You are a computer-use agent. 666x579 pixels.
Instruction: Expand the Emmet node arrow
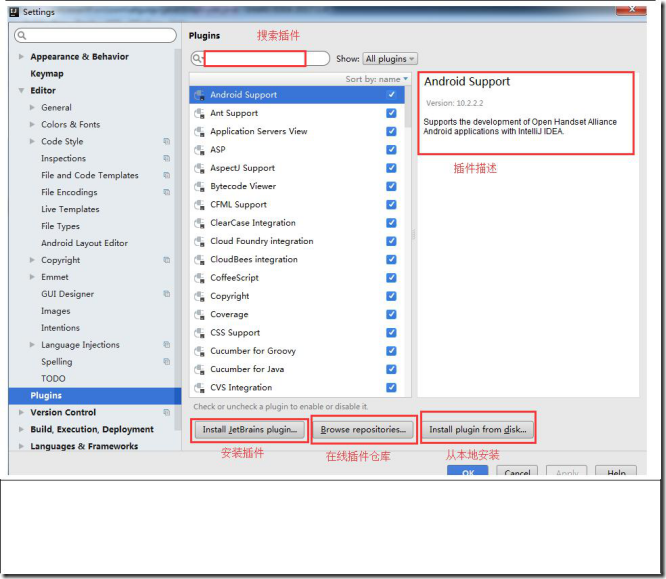pos(32,277)
